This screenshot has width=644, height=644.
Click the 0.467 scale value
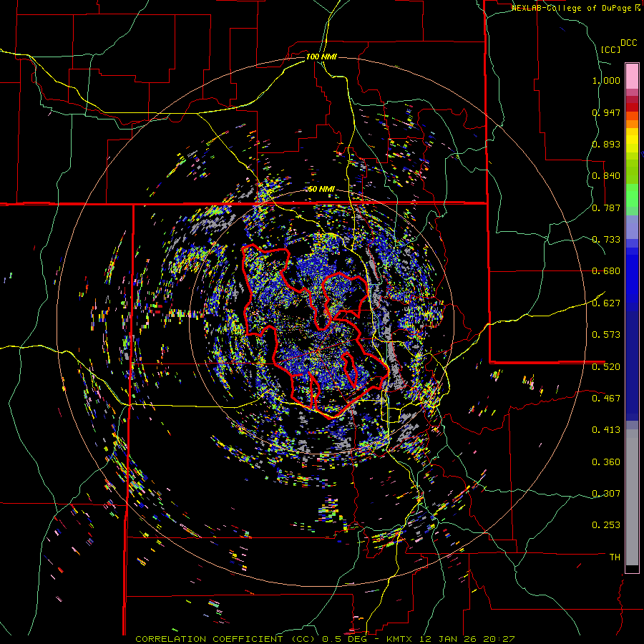pos(606,399)
